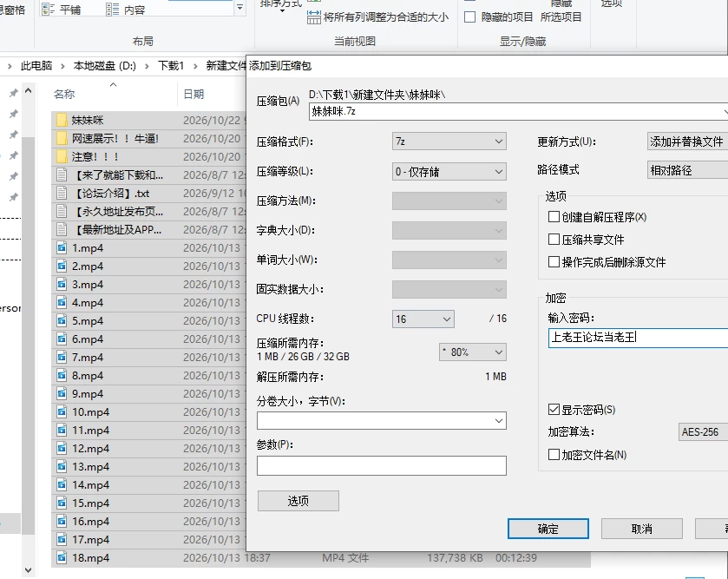This screenshot has width=728, height=579.
Task: Select the 15.mp4 file name
Action: click(90, 503)
